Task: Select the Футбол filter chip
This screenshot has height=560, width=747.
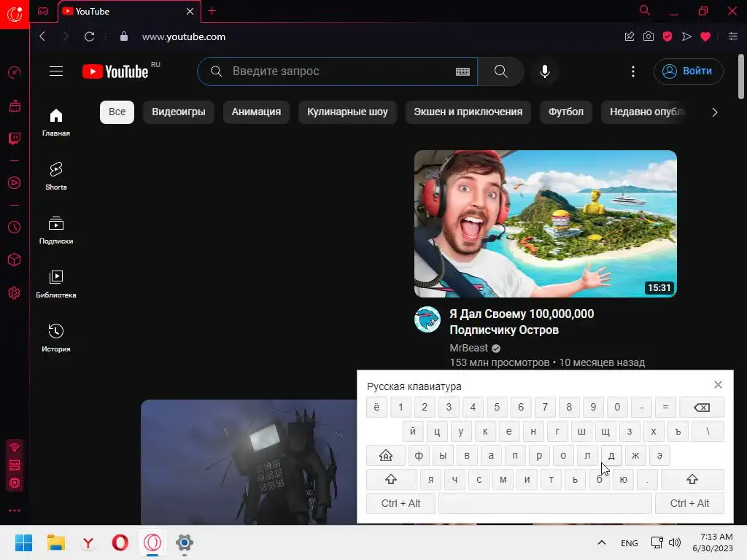Action: tap(566, 112)
